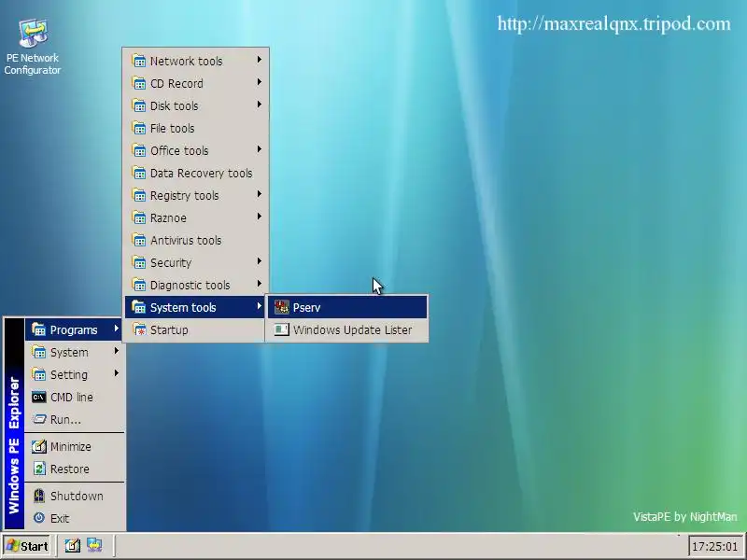Click the "CMD line" text entry
This screenshot has width=747, height=560.
pyautogui.click(x=72, y=398)
